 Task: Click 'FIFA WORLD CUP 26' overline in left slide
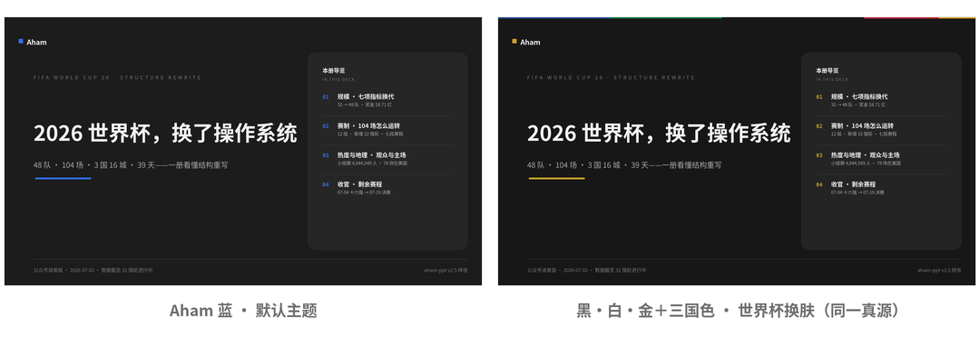[x=117, y=77]
